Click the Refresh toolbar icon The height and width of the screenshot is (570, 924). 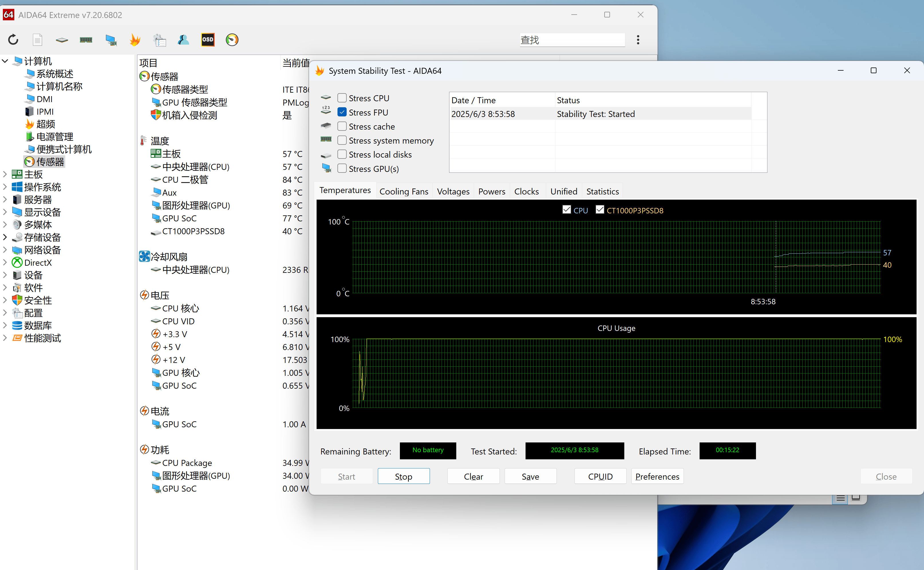click(x=13, y=39)
